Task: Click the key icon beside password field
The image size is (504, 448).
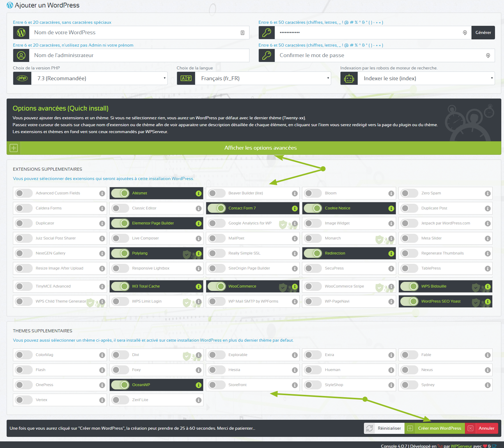Action: click(x=267, y=32)
